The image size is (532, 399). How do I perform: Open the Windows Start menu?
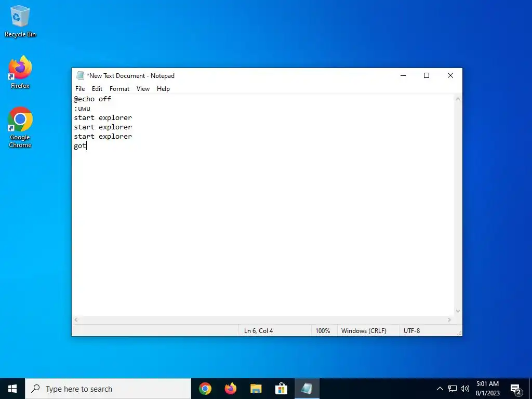click(12, 389)
